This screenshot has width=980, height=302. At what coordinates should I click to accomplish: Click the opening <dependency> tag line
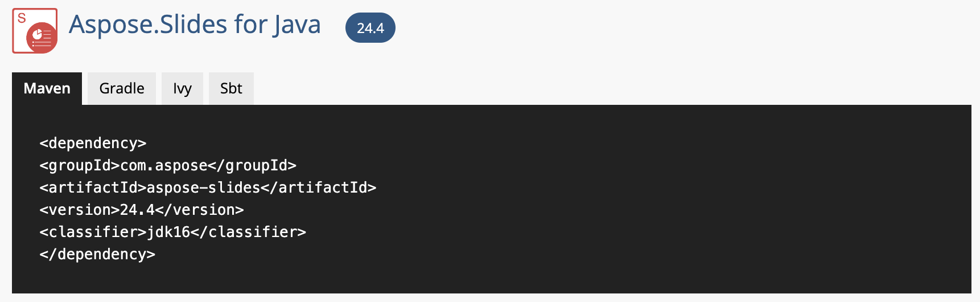point(93,143)
